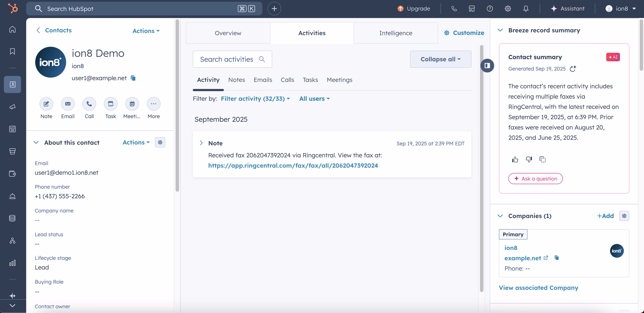The height and width of the screenshot is (313, 644).
Task: Open the All users filter dropdown
Action: 314,99
